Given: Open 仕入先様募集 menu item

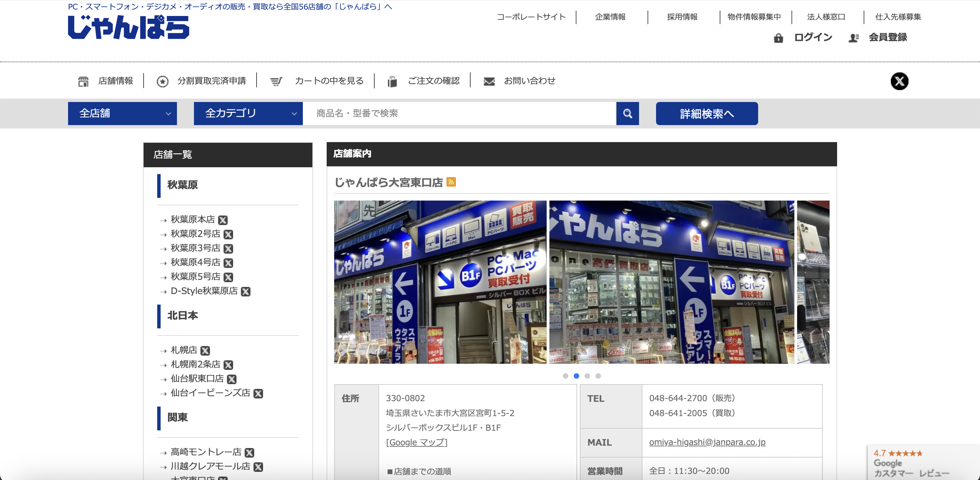Looking at the screenshot, I should coord(898,17).
